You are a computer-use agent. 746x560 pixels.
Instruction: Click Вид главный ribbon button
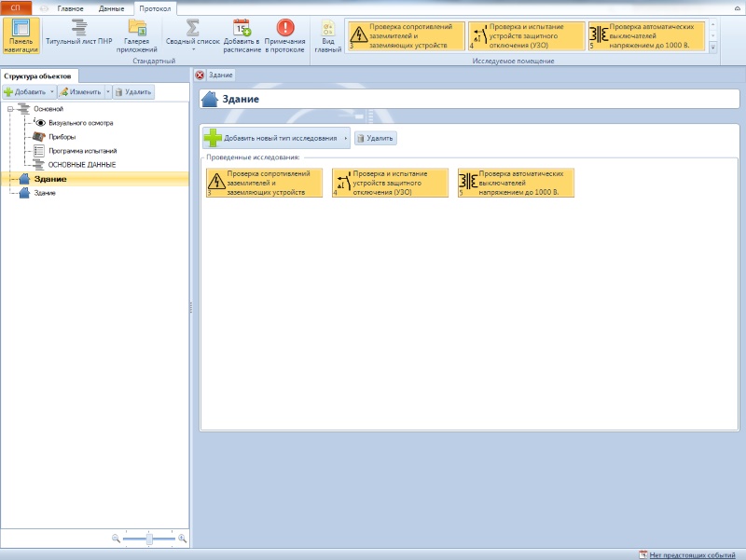[x=328, y=36]
